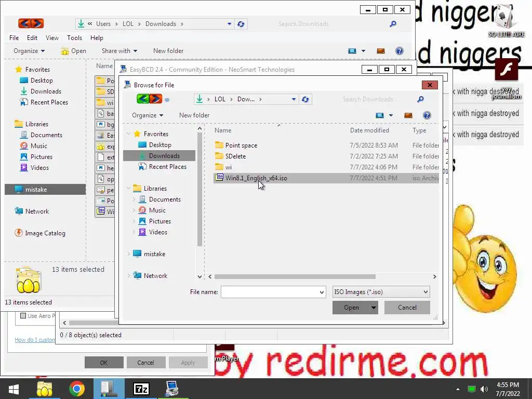The image size is (532, 399).
Task: Select Downloads in dialog navigation tree
Action: pos(164,156)
